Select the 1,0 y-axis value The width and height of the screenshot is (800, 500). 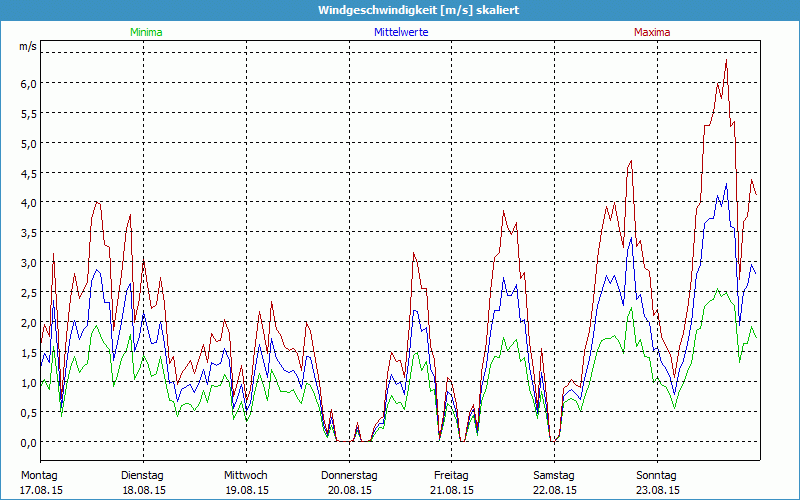point(28,383)
